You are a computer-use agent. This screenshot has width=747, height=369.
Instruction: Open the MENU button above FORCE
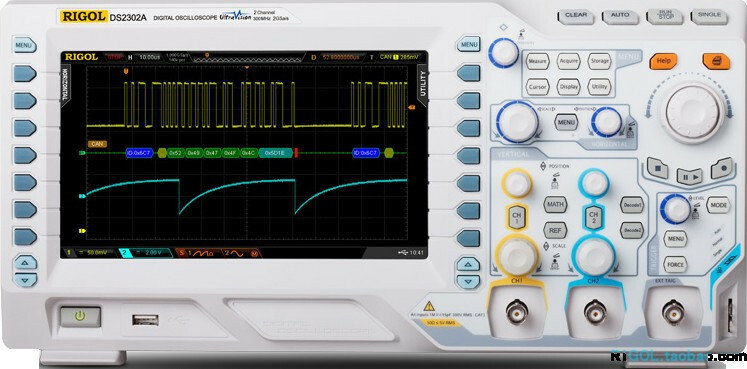(x=675, y=239)
